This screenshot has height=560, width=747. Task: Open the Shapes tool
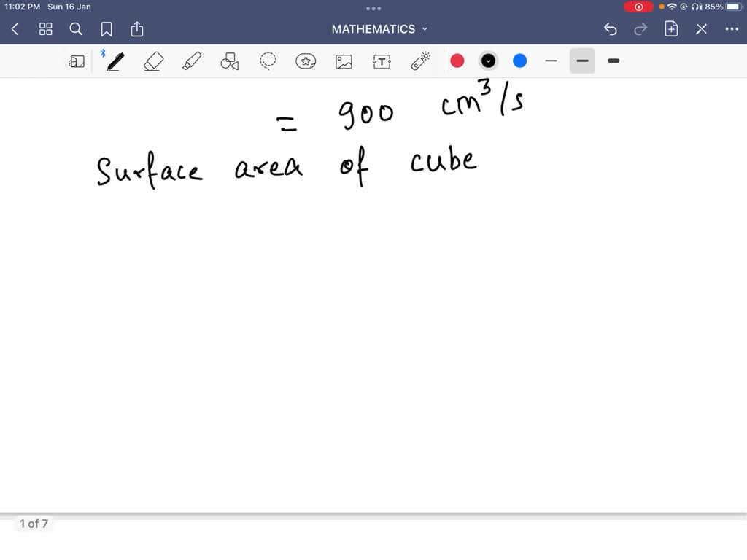[229, 61]
